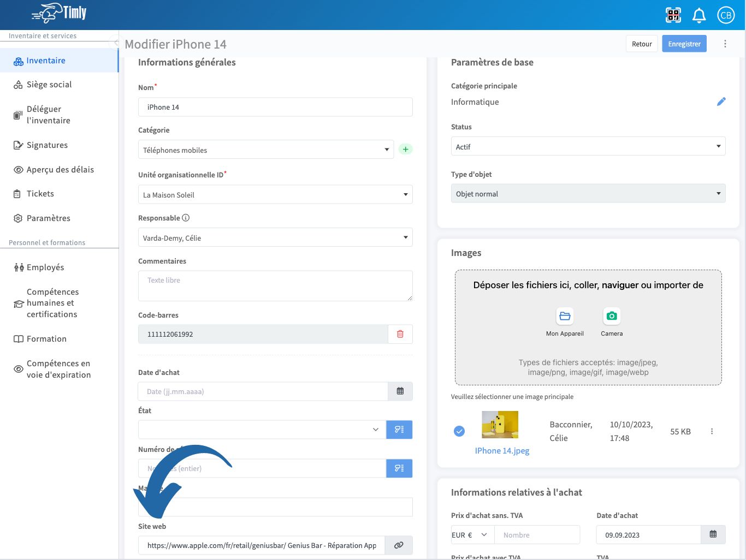Open the Responsable dropdown
The width and height of the screenshot is (746, 560).
[275, 238]
